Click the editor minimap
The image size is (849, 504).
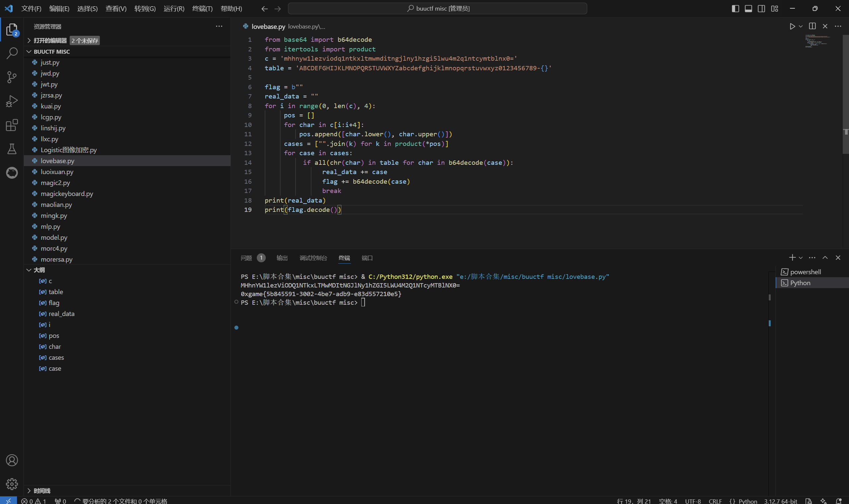click(818, 41)
